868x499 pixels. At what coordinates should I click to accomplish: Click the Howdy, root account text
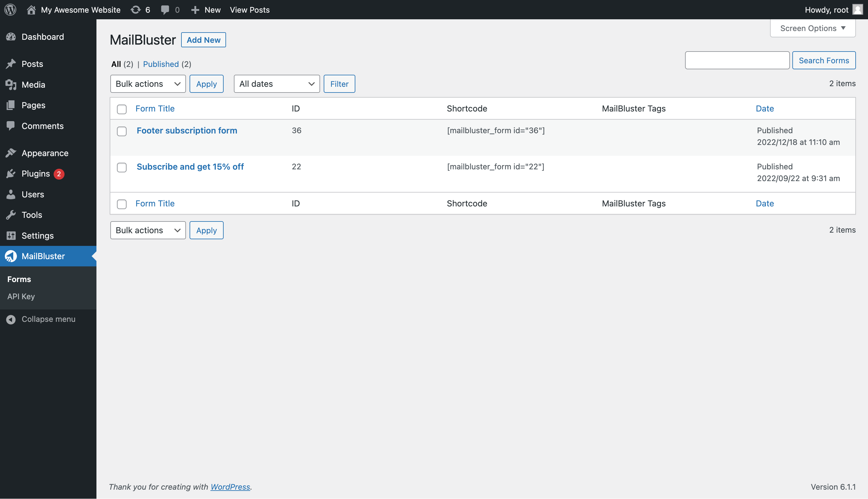[x=826, y=10]
